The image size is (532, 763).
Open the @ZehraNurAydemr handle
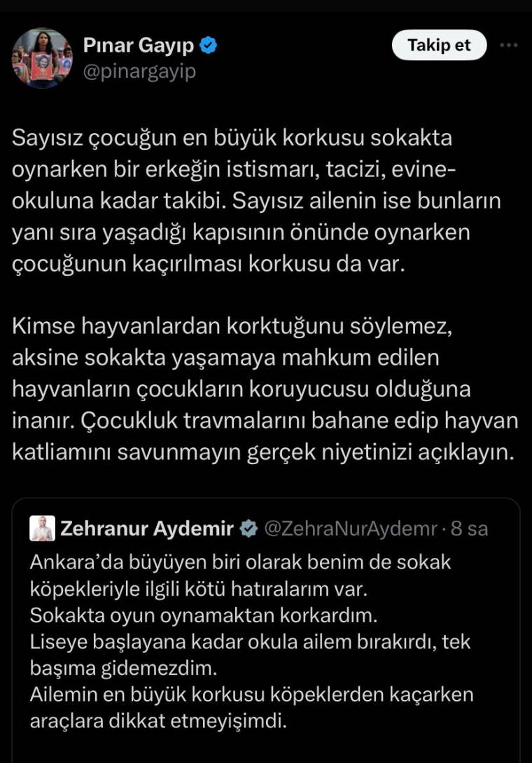tap(350, 528)
